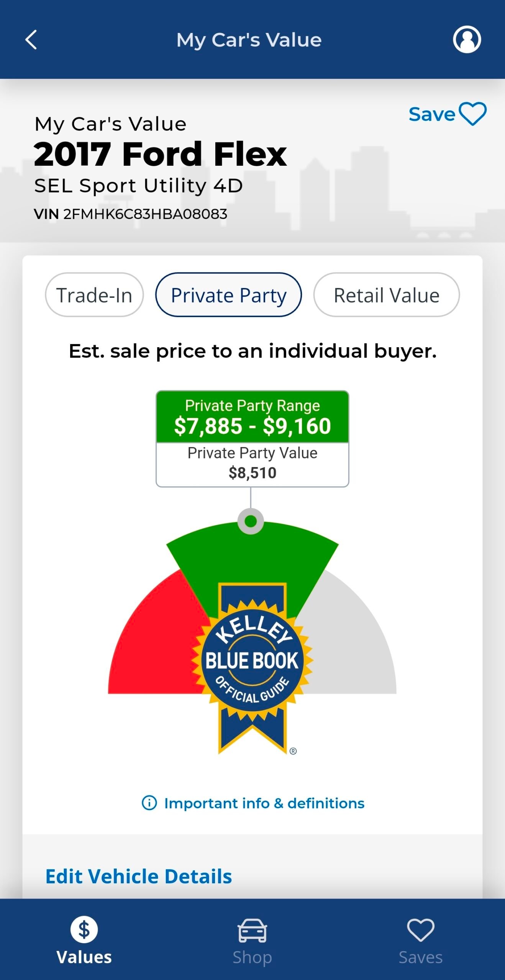The image size is (505, 980).
Task: Open the profile account icon
Action: (x=467, y=39)
